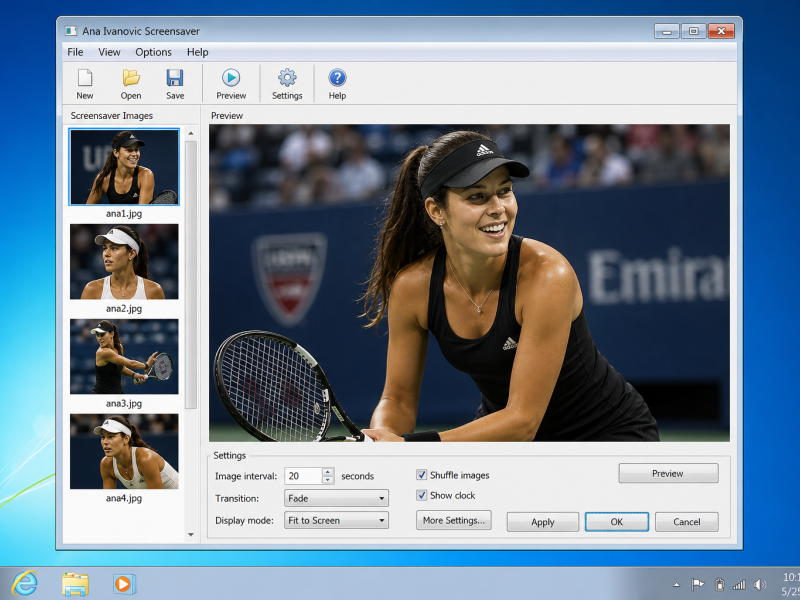
Task: Apply the current settings
Action: point(543,522)
